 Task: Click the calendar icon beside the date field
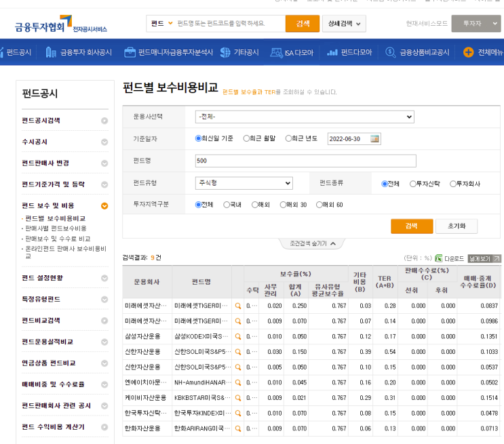(x=375, y=139)
